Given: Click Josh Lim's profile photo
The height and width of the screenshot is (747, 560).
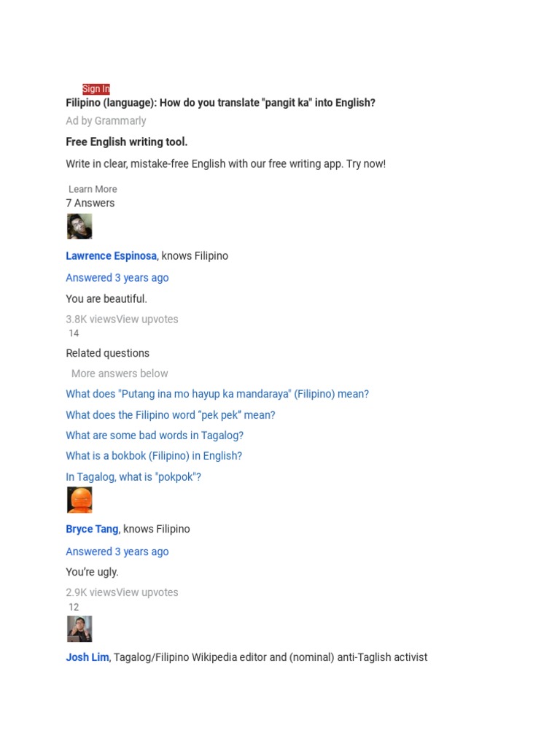Looking at the screenshot, I should coord(79,629).
